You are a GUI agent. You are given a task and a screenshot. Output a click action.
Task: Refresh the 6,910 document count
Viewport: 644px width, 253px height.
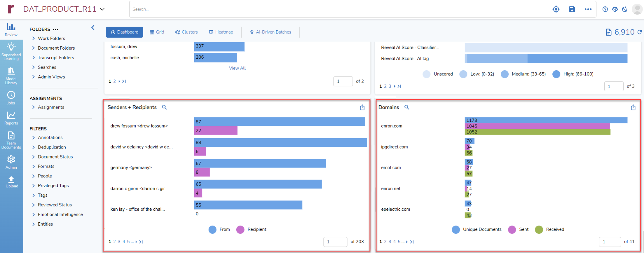click(x=640, y=32)
